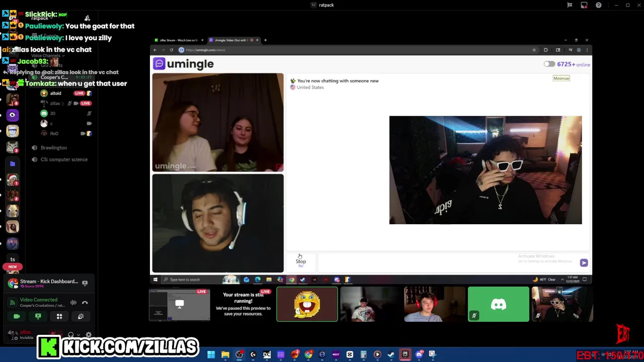Select the laughing emoji participant tile
The image size is (644, 362).
coord(307,304)
